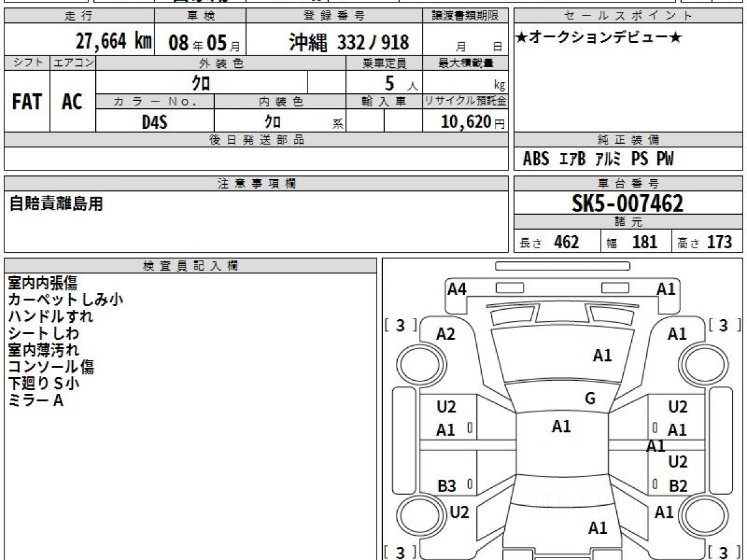Click the mileage value 27,664 km
This screenshot has height=560, width=747.
113,42
